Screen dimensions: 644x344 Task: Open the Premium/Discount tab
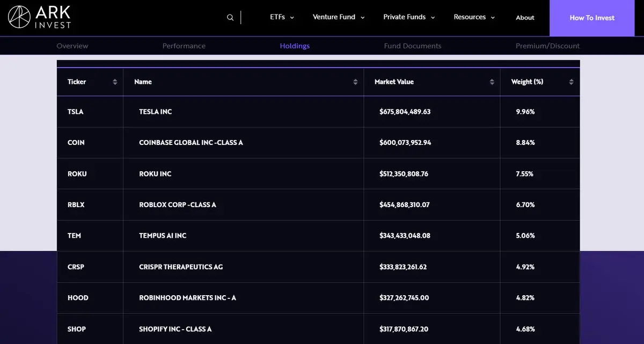tap(547, 46)
